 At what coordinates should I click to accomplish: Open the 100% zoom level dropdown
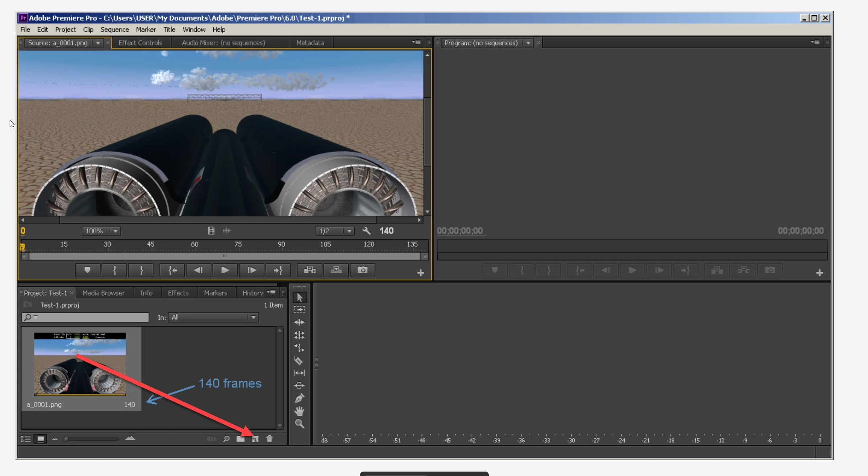[115, 231]
